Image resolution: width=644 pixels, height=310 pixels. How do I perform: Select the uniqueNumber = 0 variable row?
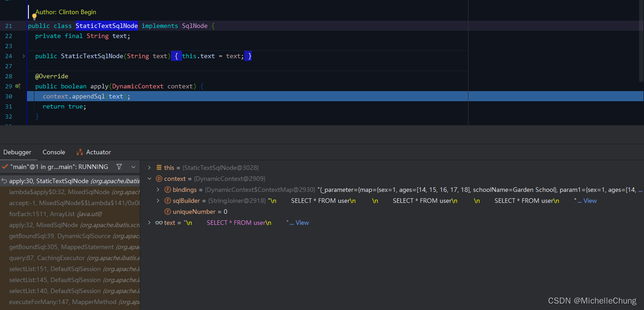[x=392, y=212]
